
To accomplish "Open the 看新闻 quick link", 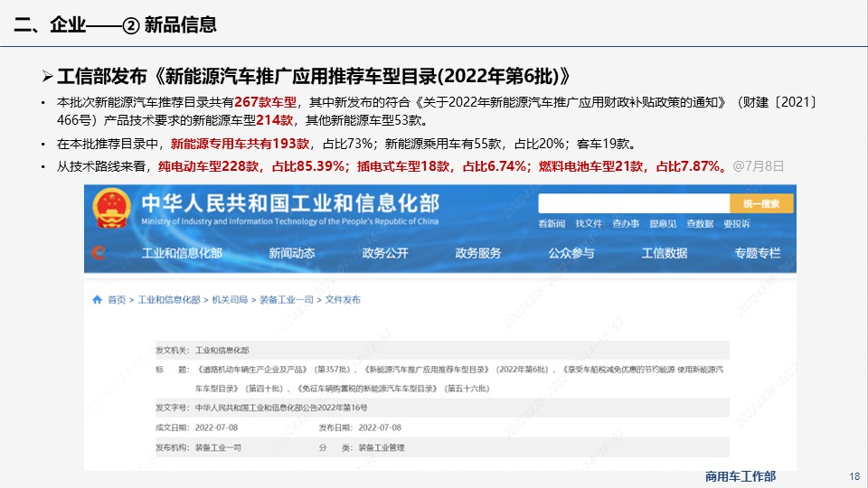I will click(552, 223).
